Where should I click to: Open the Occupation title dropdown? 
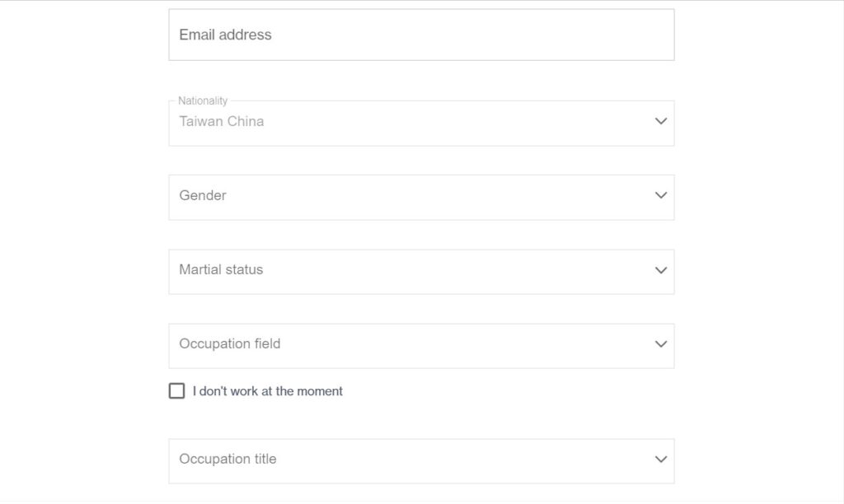(x=421, y=460)
